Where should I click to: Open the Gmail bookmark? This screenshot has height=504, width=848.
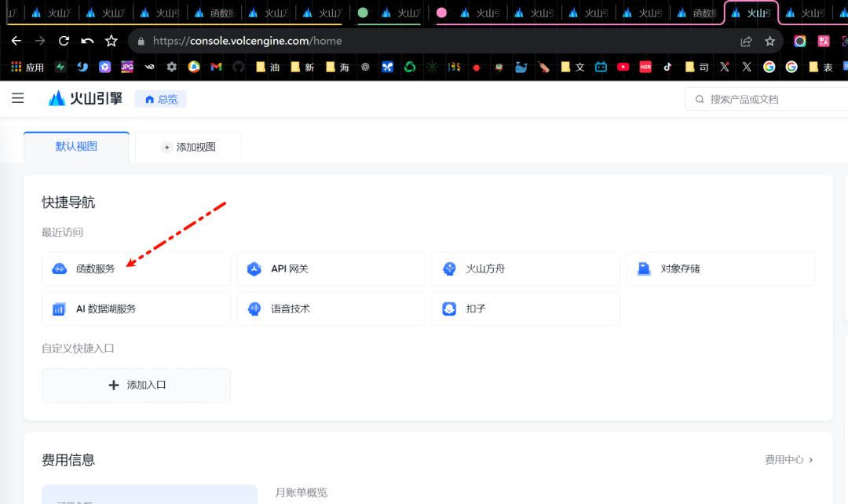coord(217,67)
